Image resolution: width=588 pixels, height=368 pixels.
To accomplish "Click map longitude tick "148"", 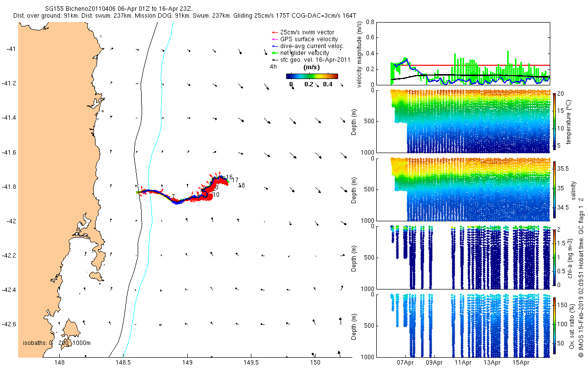I will pyautogui.click(x=60, y=363).
